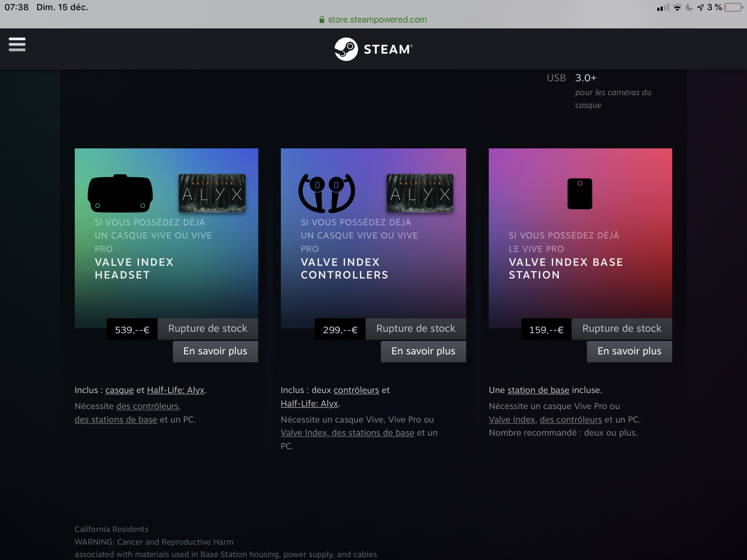This screenshot has width=747, height=560.
Task: Tap the battery indicator in status bar
Action: [x=733, y=7]
